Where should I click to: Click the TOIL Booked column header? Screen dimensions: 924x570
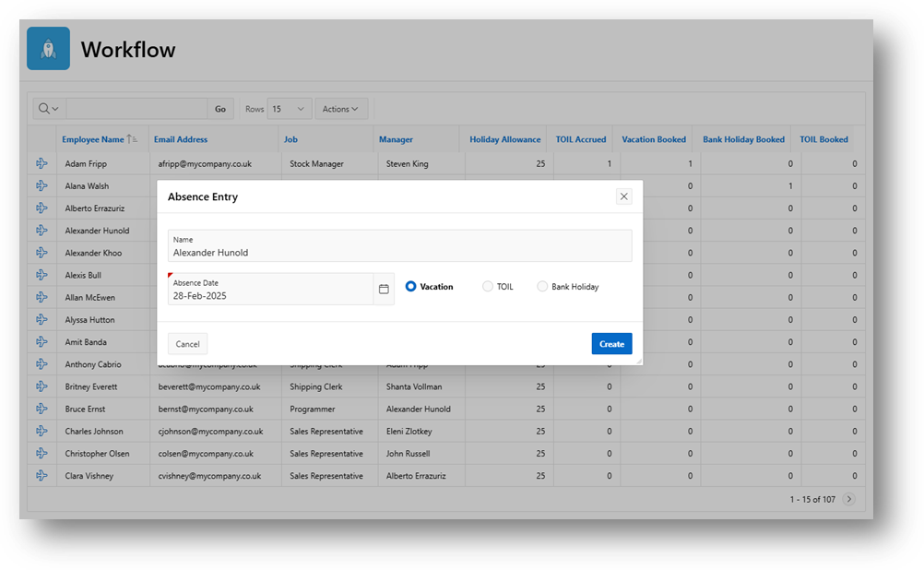coord(823,139)
